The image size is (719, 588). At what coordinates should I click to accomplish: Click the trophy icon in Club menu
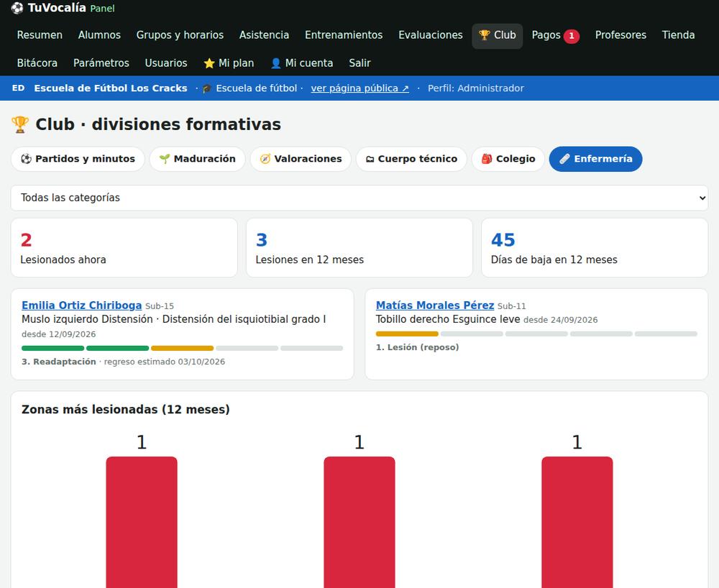(484, 35)
